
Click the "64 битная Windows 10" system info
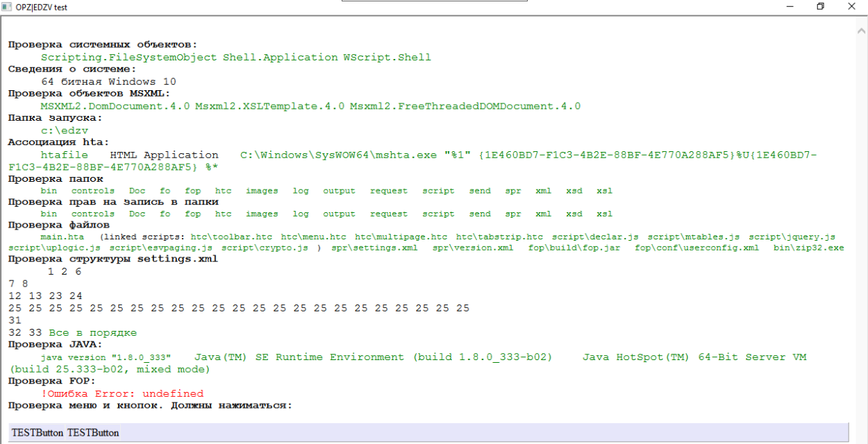tap(108, 81)
